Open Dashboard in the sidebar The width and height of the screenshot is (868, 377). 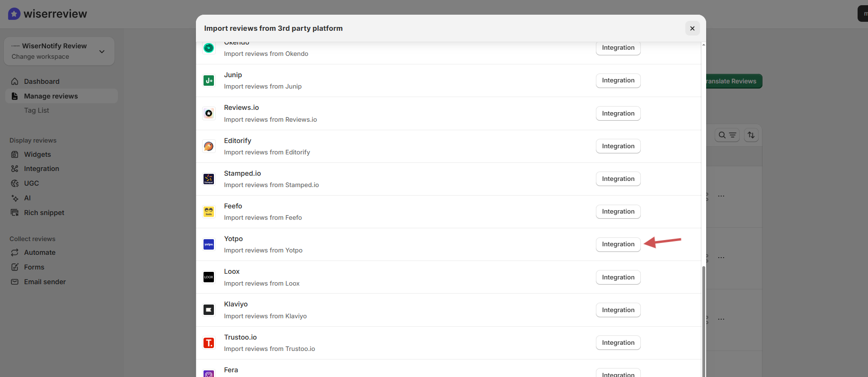[x=42, y=81]
